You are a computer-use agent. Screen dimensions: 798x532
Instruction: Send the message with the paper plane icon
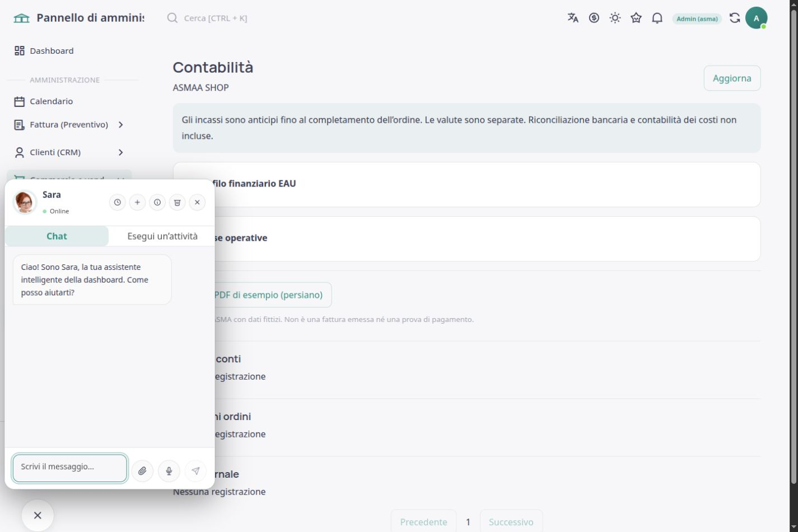195,471
